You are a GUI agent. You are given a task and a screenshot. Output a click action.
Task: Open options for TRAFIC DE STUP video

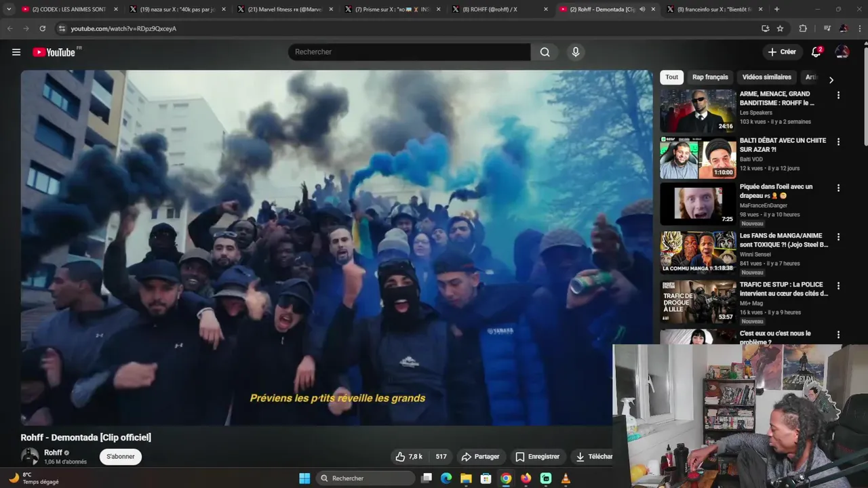pyautogui.click(x=838, y=286)
